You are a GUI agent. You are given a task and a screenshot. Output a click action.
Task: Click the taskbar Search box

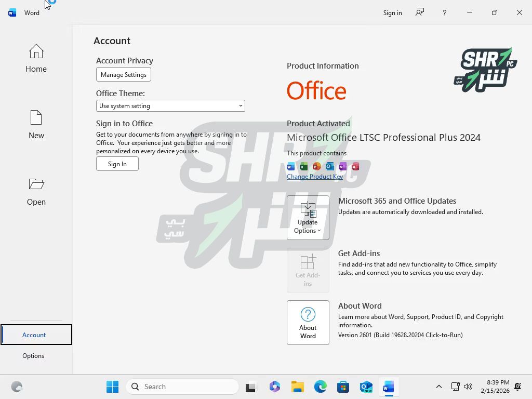[x=182, y=387]
